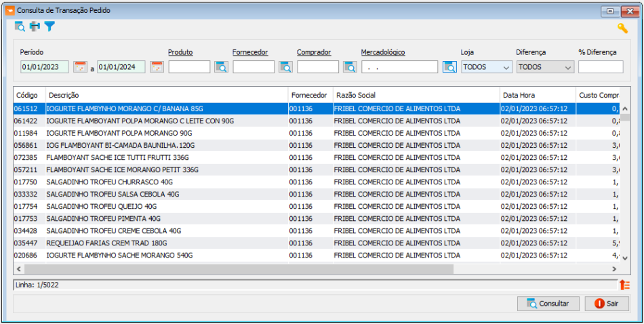
Task: Click the horizontal scrollbar thumb
Action: (239, 269)
